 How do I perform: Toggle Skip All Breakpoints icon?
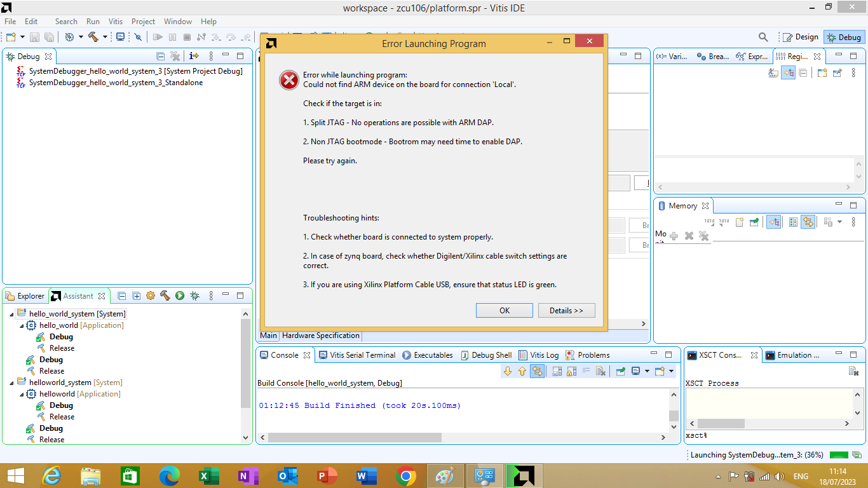(x=138, y=37)
